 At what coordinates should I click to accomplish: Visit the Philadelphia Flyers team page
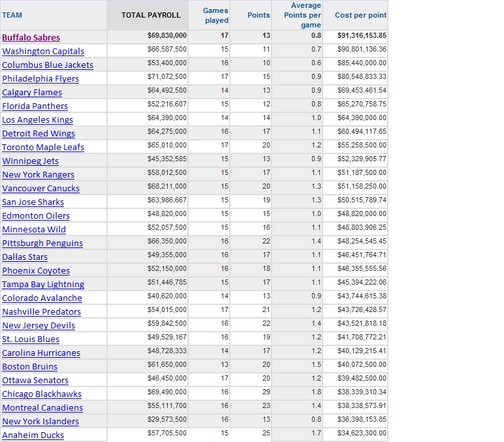click(40, 79)
